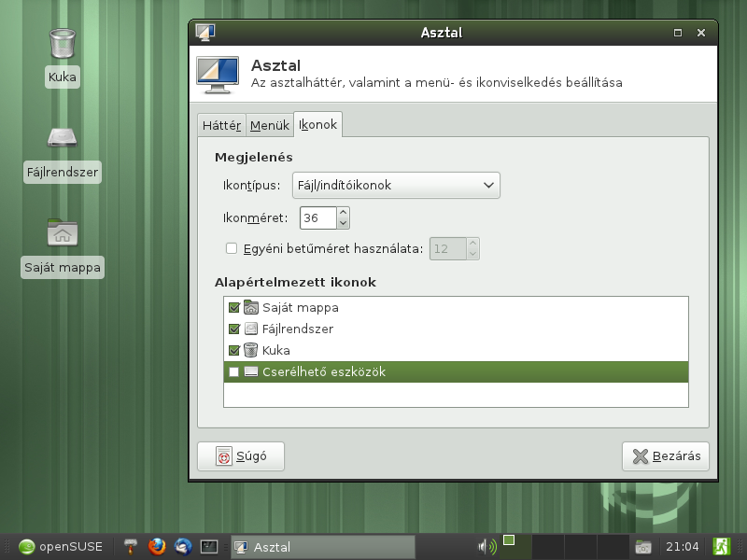Select the Cserélhető eszközök row text
The height and width of the screenshot is (560, 747).
tap(324, 371)
